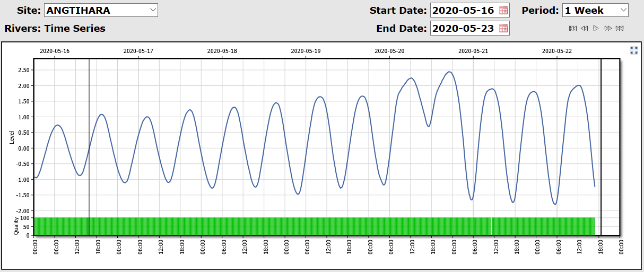The image size is (644, 272).
Task: Open the Start Date calendar picker
Action: click(503, 11)
